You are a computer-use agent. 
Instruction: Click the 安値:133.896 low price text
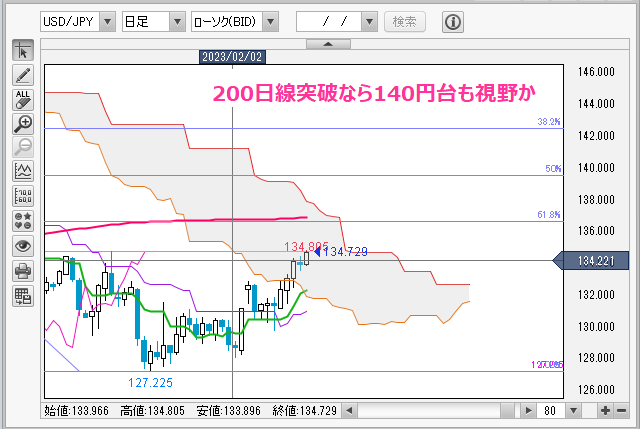pyautogui.click(x=228, y=411)
